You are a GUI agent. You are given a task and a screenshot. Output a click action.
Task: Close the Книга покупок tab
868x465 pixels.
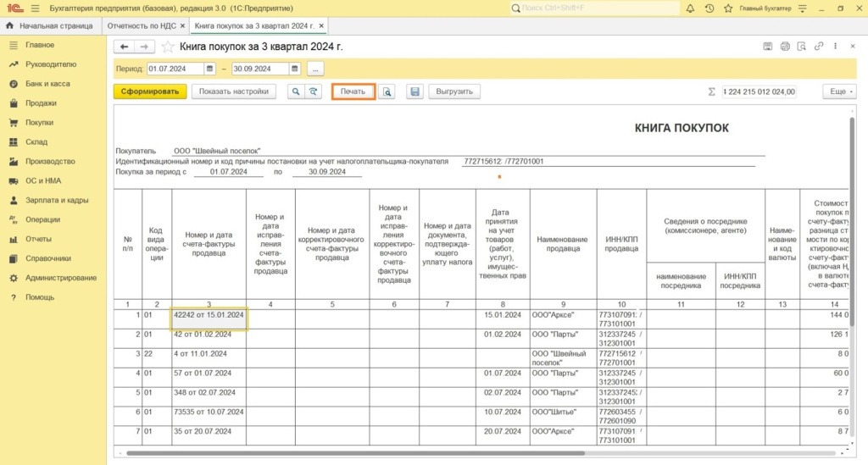321,26
